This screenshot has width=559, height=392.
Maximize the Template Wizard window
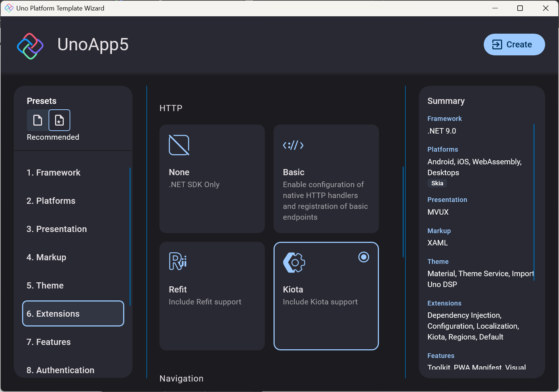click(520, 8)
